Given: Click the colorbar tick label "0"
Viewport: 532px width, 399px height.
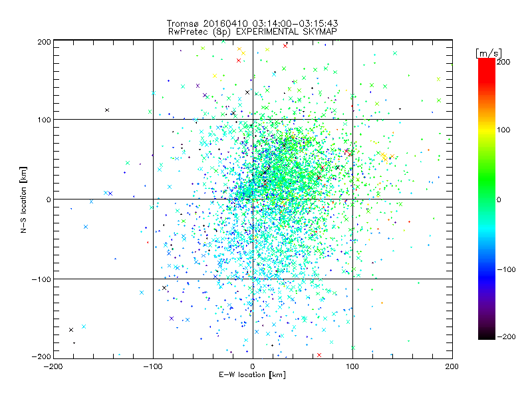Looking at the screenshot, I should click(x=499, y=199).
